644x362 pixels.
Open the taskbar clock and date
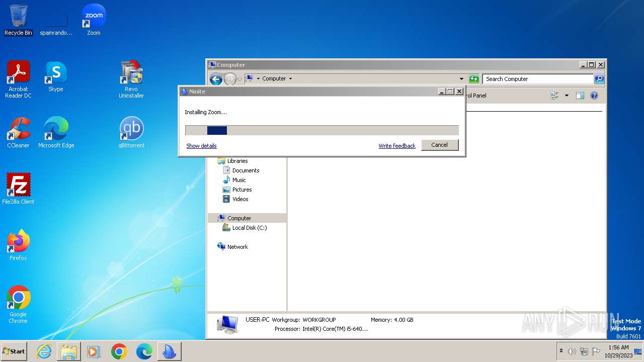618,351
